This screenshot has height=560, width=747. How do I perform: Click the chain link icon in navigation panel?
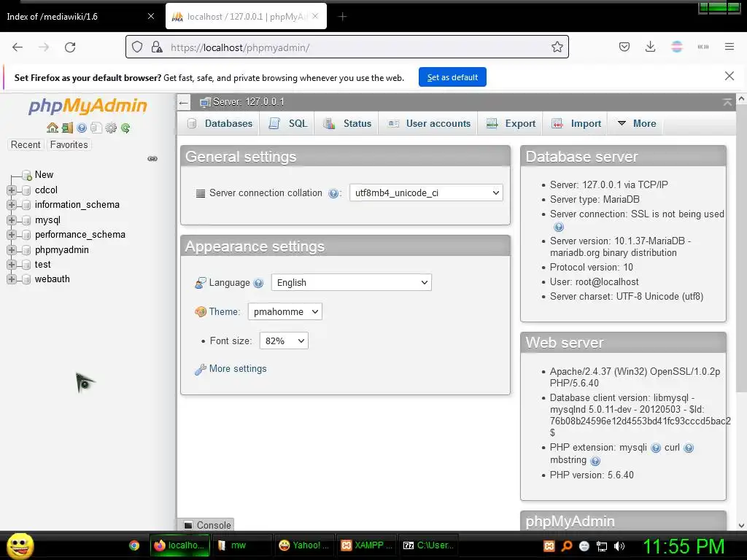pyautogui.click(x=152, y=158)
